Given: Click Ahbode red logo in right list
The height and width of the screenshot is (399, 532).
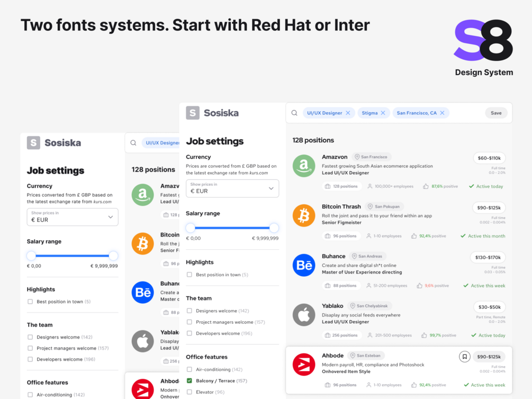Looking at the screenshot, I should (x=304, y=365).
